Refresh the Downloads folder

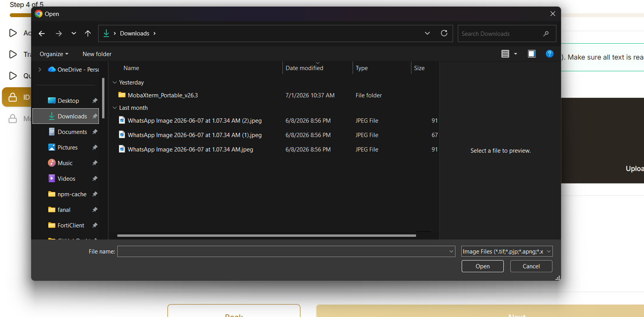pos(444,33)
